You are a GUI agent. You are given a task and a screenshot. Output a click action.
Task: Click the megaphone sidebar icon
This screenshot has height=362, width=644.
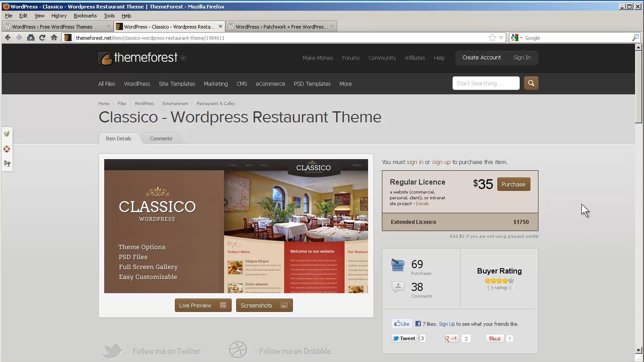tap(7, 164)
